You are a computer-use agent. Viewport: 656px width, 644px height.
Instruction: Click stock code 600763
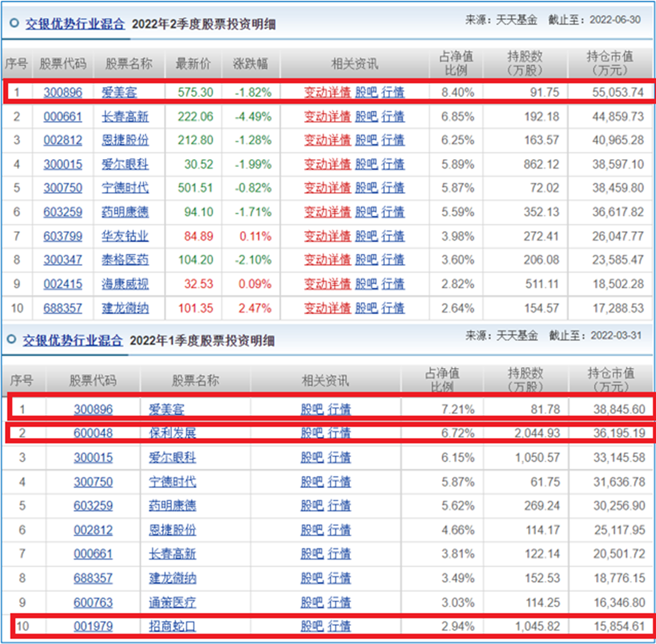coord(93,602)
